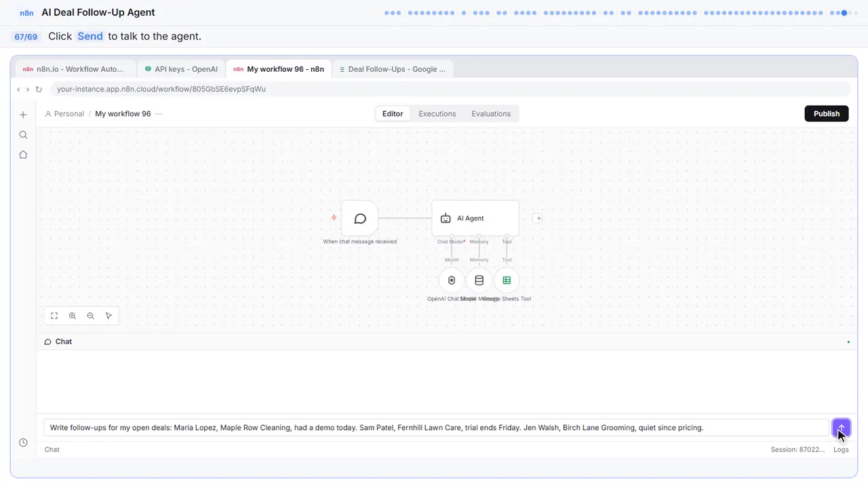This screenshot has height=488, width=868.
Task: Select the AI Agent node
Action: (x=475, y=218)
